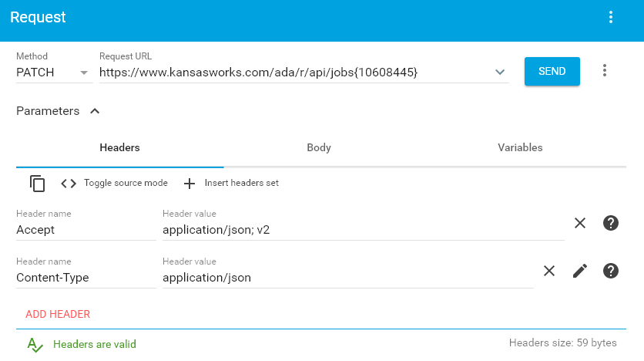This screenshot has width=644, height=361.
Task: Toggle source mode for headers
Action: tap(126, 183)
